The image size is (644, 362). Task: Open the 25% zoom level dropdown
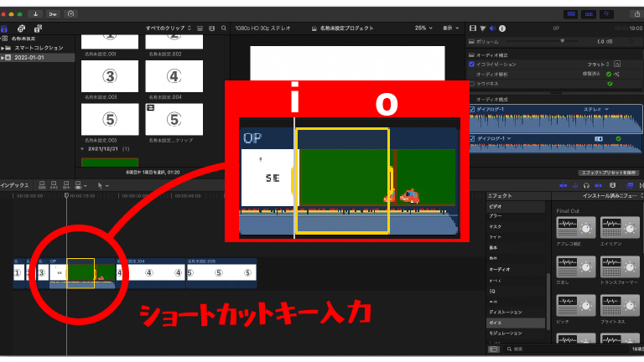(x=423, y=28)
